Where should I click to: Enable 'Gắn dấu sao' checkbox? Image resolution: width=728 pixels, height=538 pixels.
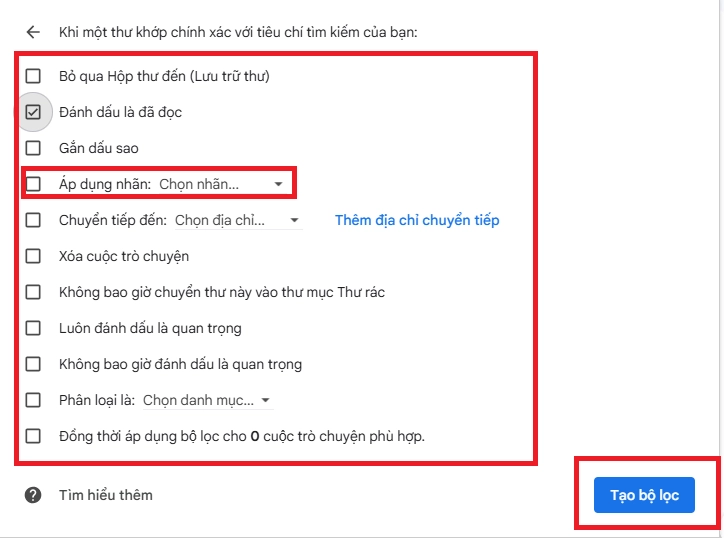pos(34,148)
